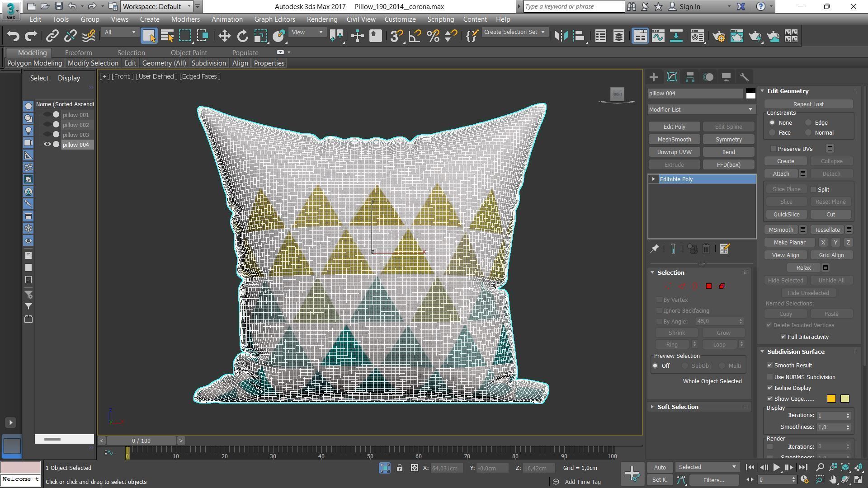Open Select by Name dialog
The width and height of the screenshot is (868, 488).
[x=167, y=36]
